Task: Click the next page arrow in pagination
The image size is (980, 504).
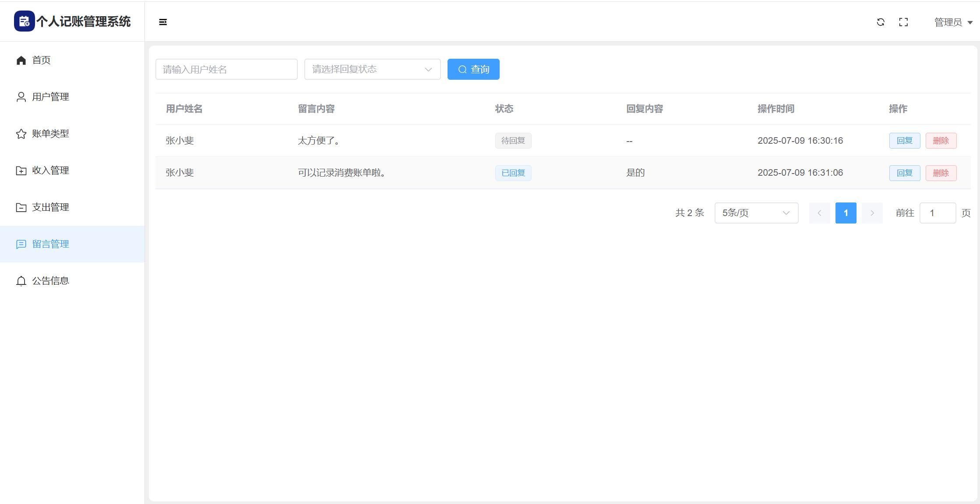Action: tap(872, 213)
